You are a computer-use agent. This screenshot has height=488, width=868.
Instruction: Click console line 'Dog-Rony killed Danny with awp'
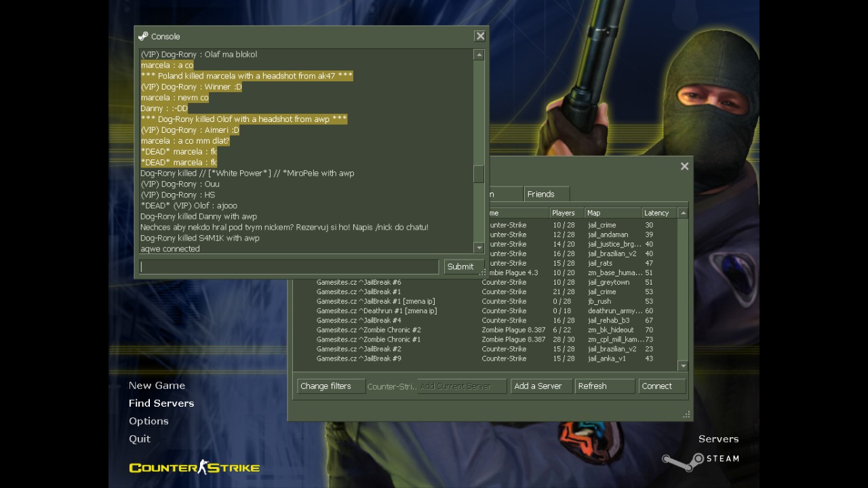coord(199,217)
